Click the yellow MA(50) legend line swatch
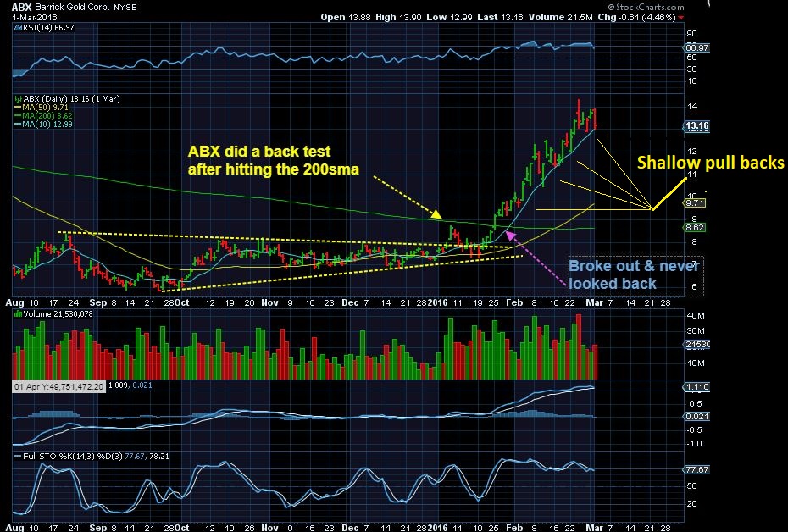Image resolution: width=788 pixels, height=532 pixels. (18, 108)
